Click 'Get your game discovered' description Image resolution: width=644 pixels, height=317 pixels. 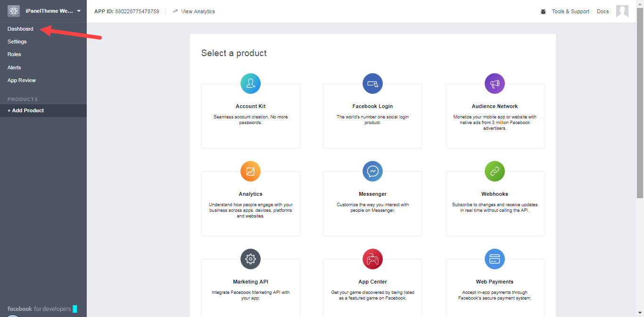click(372, 295)
